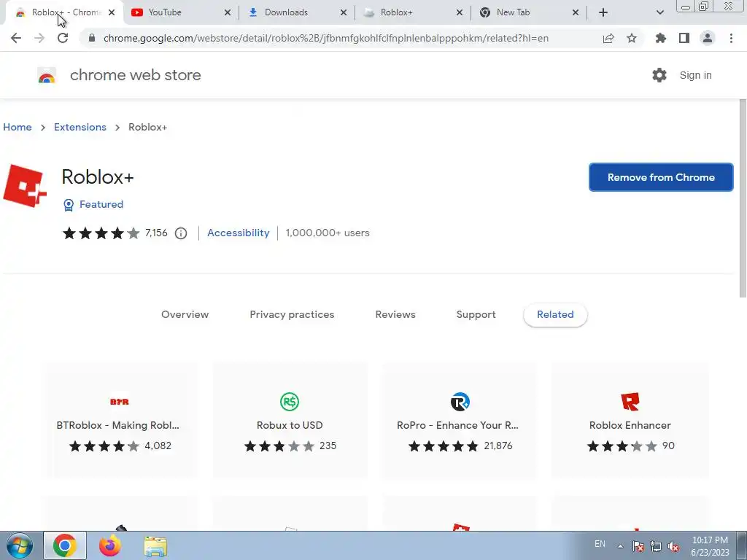Open the taskbar clock and date
This screenshot has height=560, width=747.
pos(710,546)
